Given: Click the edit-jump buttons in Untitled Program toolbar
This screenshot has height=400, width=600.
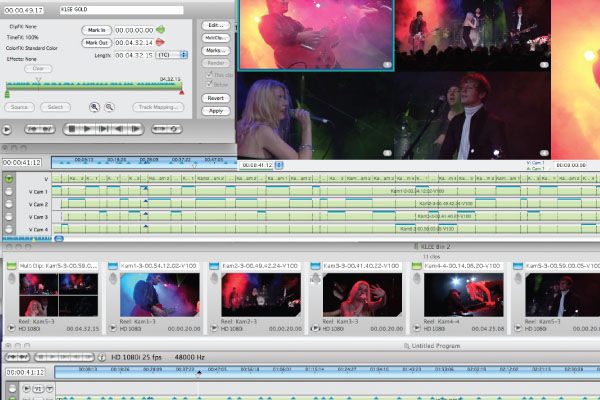Looking at the screenshot, I should tap(18, 357).
